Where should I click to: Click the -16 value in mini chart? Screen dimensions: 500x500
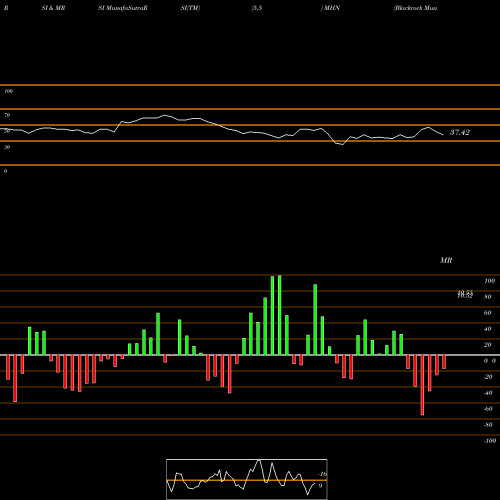click(322, 474)
